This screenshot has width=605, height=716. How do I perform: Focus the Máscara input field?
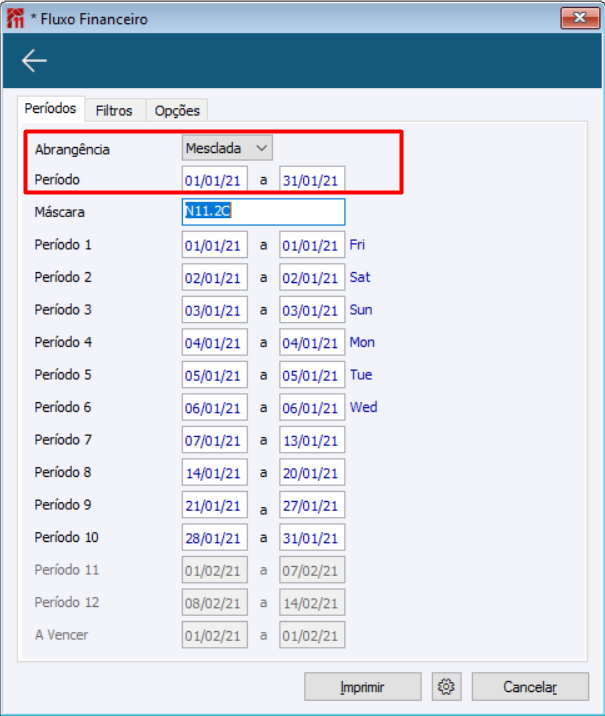pyautogui.click(x=263, y=212)
